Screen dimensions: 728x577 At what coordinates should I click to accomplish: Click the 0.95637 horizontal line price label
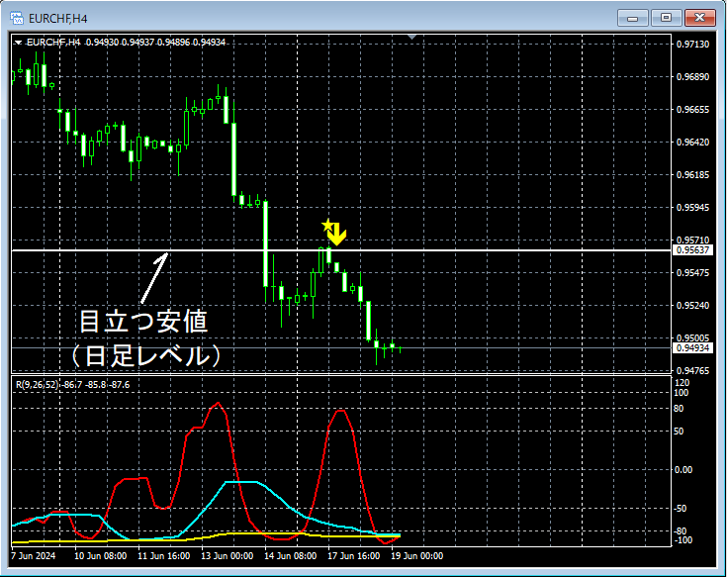coord(691,250)
